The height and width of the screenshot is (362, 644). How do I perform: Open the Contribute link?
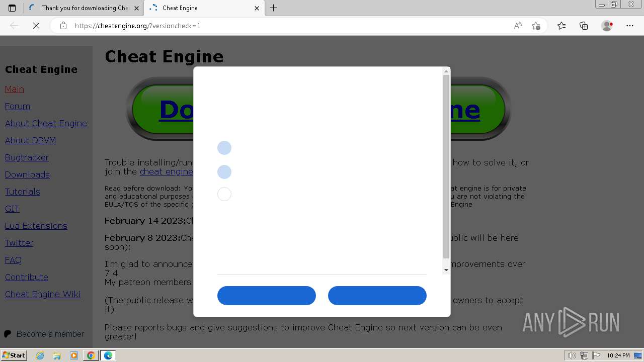click(x=27, y=277)
